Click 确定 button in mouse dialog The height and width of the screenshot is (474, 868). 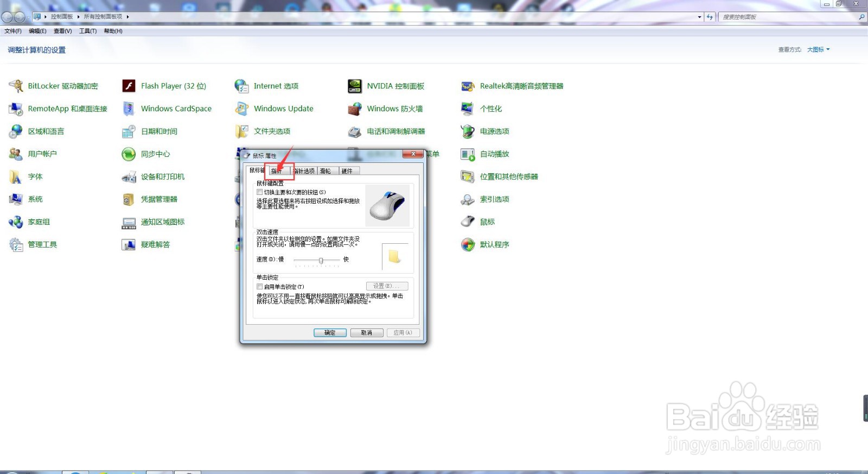pyautogui.click(x=330, y=333)
